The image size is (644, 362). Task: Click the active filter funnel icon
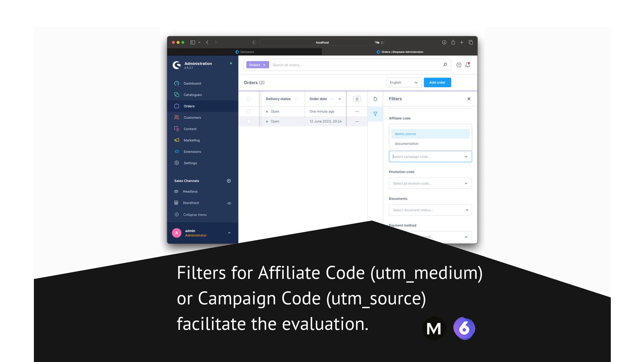point(376,114)
